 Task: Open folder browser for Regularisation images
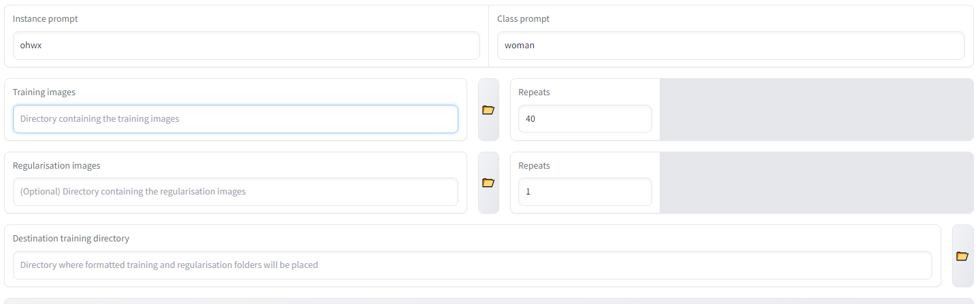(488, 182)
